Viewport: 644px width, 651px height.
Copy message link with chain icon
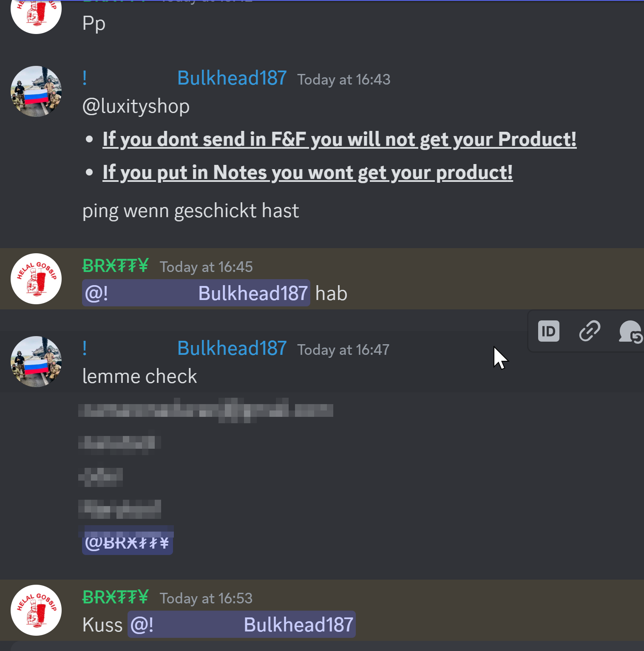coord(590,331)
